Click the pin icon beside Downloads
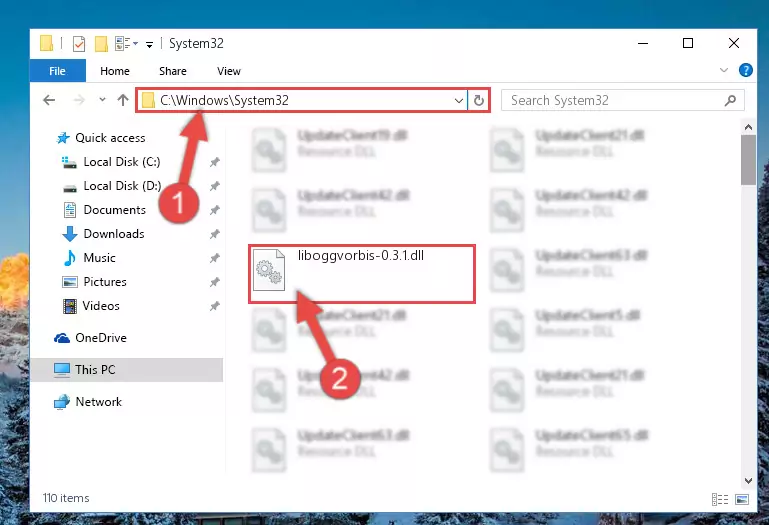769x525 pixels. coord(214,234)
